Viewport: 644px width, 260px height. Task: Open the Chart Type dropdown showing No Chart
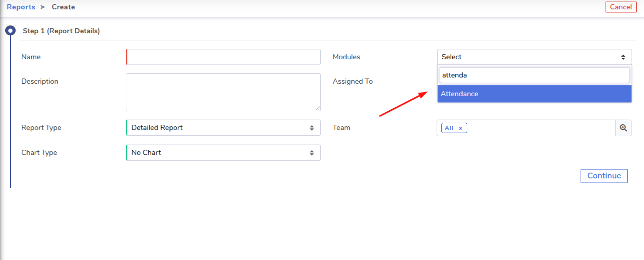coord(223,152)
